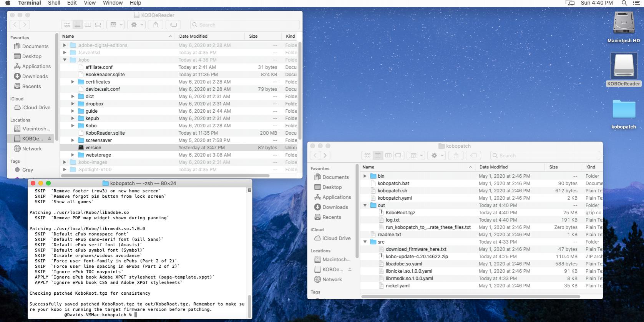
Task: Switch kobopatch window to column view
Action: pyautogui.click(x=388, y=155)
